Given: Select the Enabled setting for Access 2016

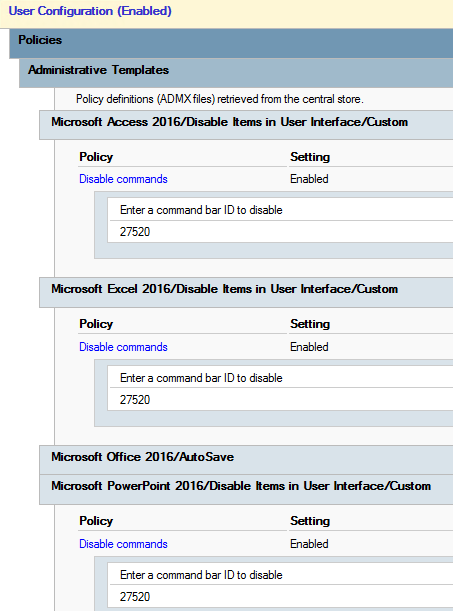Looking at the screenshot, I should [309, 179].
